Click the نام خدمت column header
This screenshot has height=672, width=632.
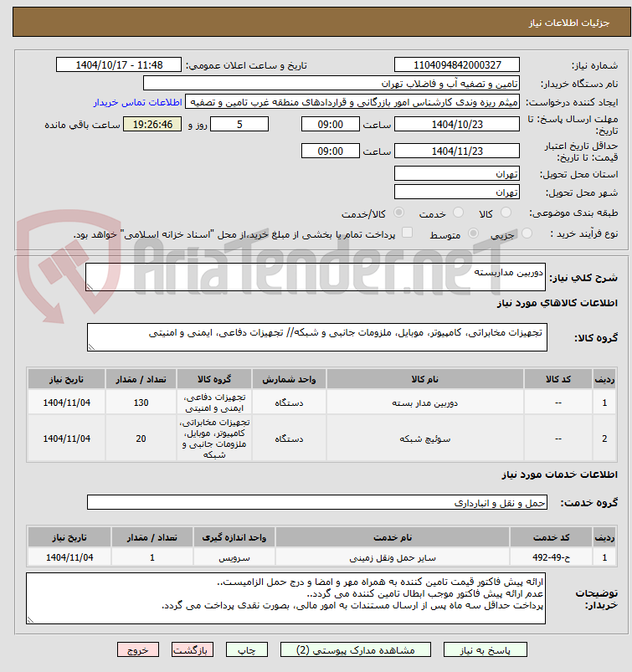point(393,537)
